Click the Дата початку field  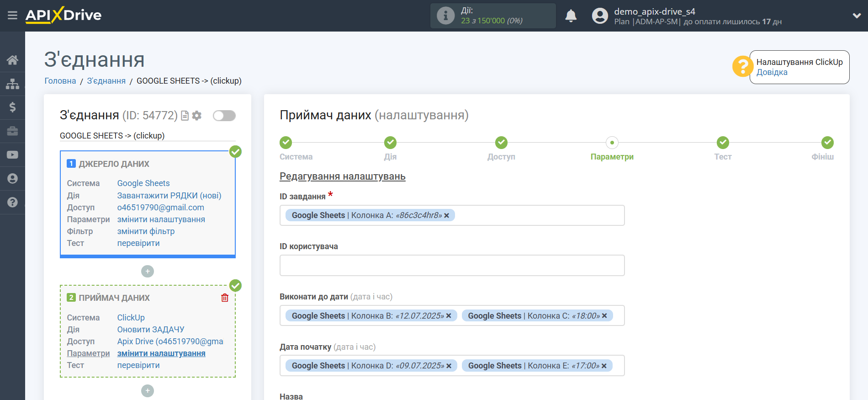click(452, 366)
